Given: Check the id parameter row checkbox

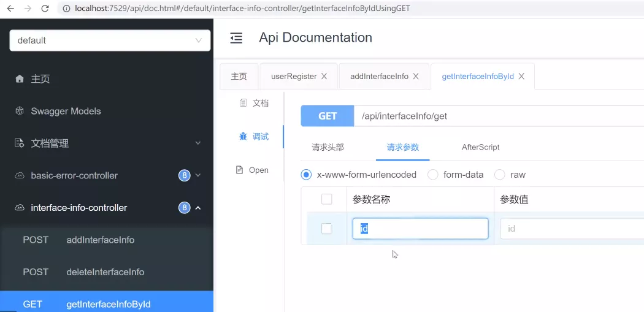Looking at the screenshot, I should (x=326, y=229).
